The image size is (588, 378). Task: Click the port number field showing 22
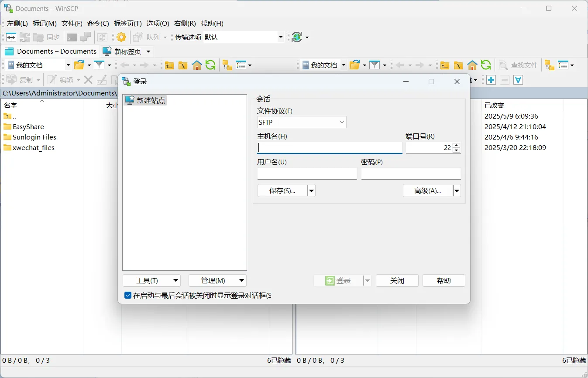(429, 148)
